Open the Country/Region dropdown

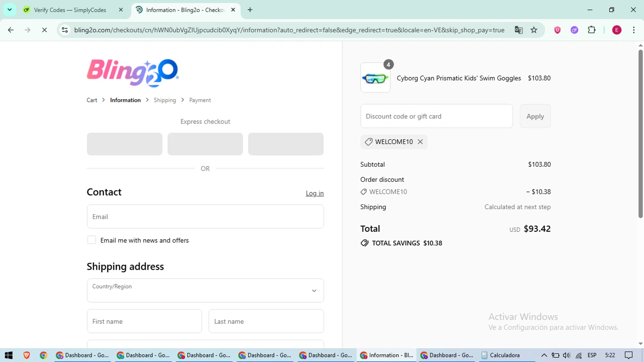[x=205, y=290]
